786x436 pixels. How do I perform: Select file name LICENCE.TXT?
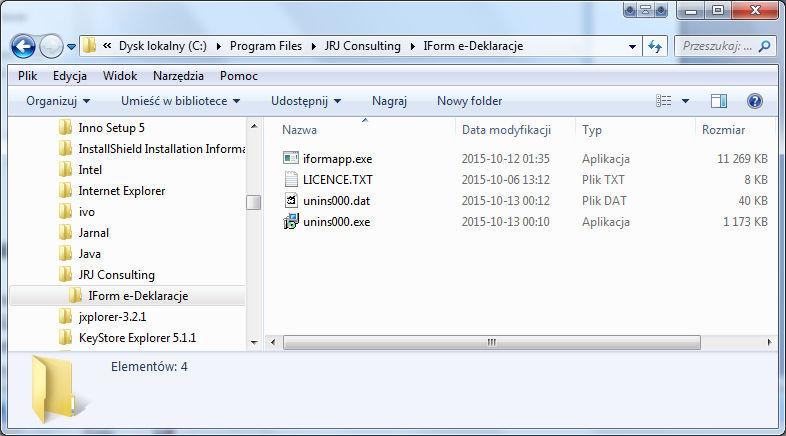338,180
